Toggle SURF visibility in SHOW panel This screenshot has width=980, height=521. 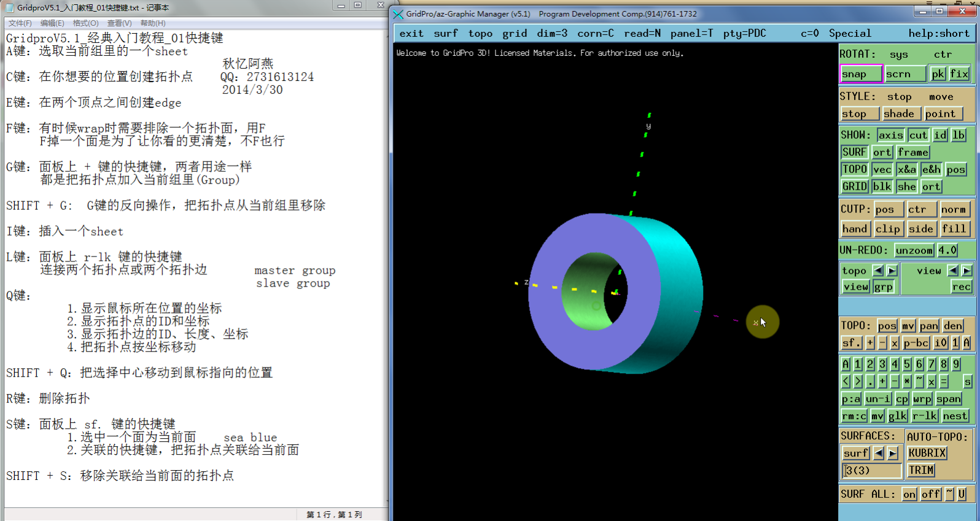coord(854,152)
